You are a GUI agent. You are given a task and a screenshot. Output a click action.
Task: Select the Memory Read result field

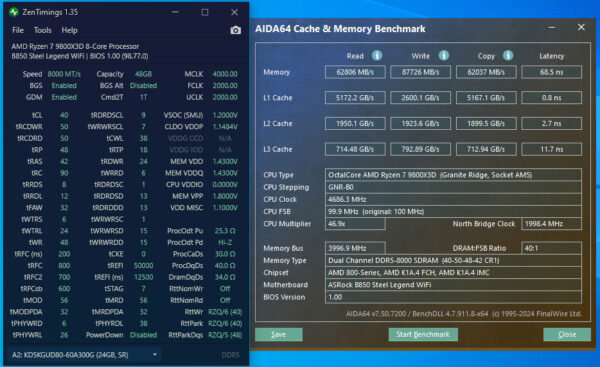(x=355, y=72)
